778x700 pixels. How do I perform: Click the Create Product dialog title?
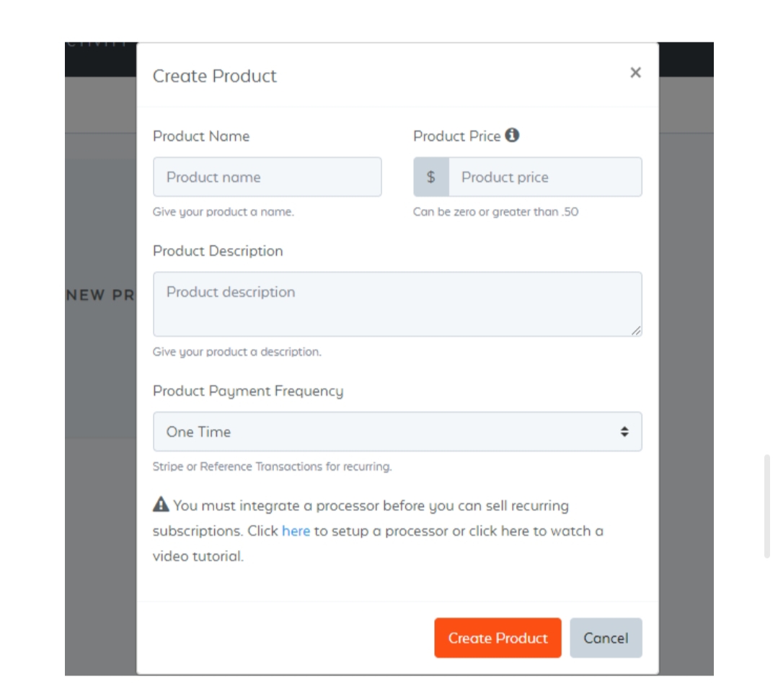tap(215, 76)
